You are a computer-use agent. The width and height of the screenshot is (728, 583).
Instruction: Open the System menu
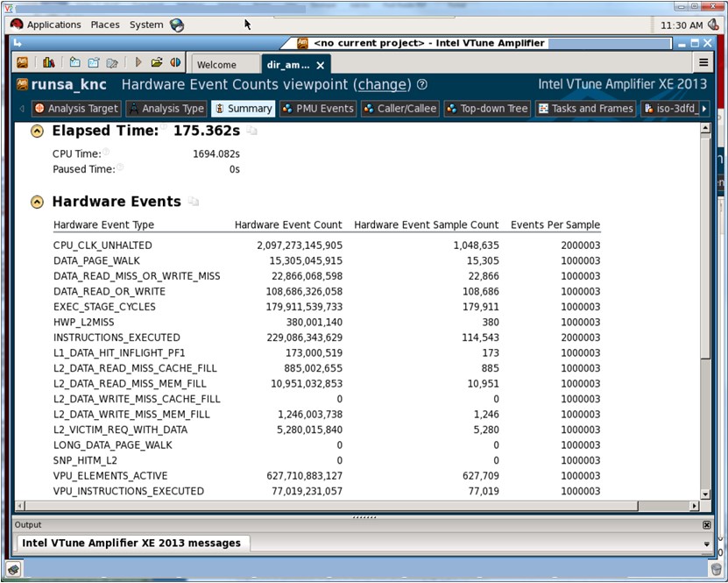(146, 25)
